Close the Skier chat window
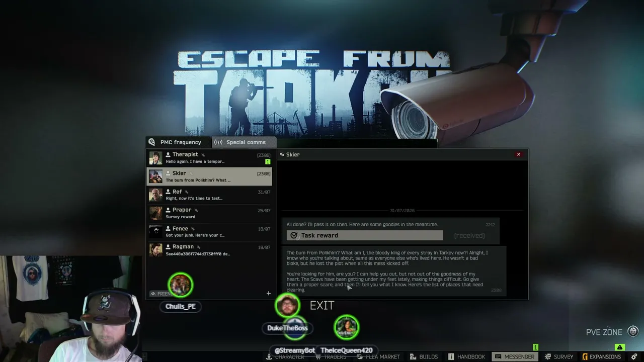Viewport: 644px width, 362px height. point(518,154)
